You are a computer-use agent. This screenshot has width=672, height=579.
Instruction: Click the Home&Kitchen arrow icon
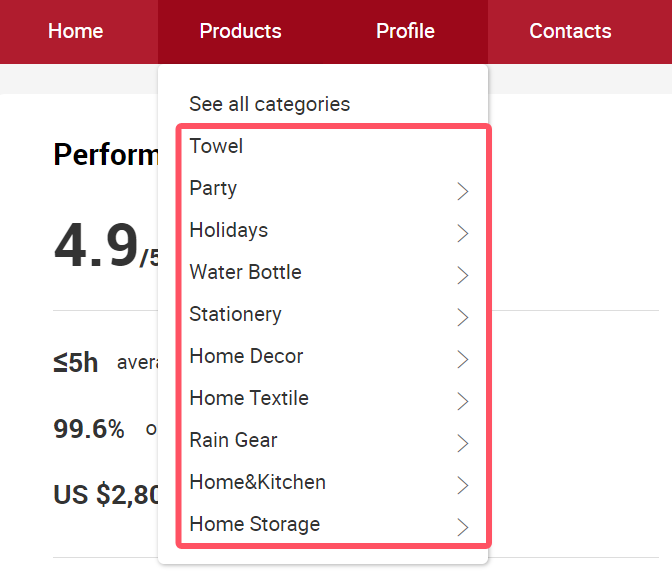coord(462,485)
